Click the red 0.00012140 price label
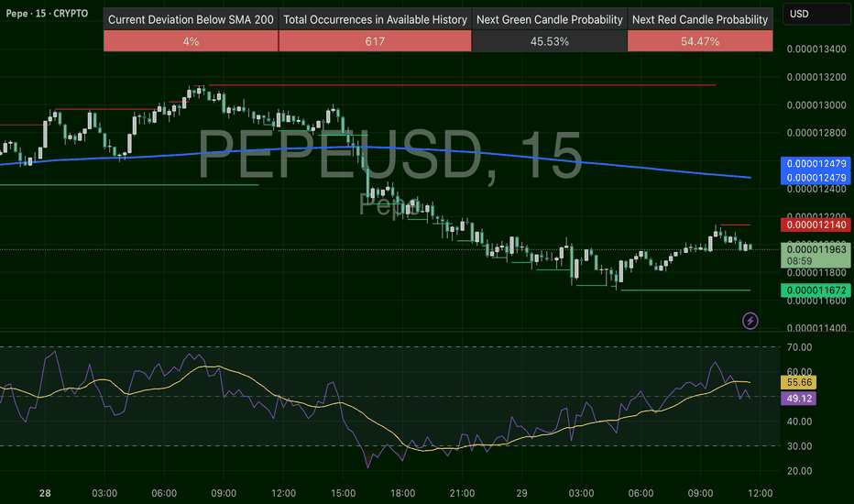Viewport: 854px width, 504px height. point(816,225)
